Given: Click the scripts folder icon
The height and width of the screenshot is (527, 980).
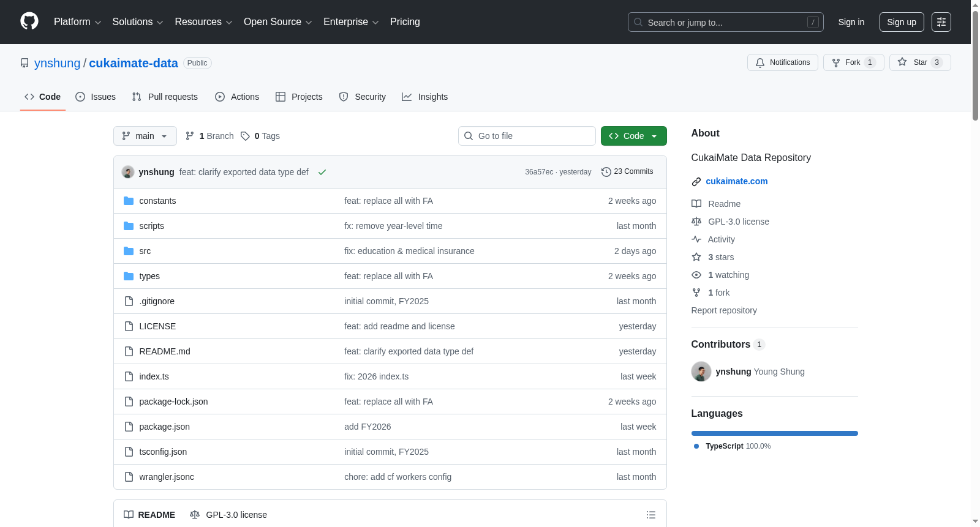Looking at the screenshot, I should point(129,226).
